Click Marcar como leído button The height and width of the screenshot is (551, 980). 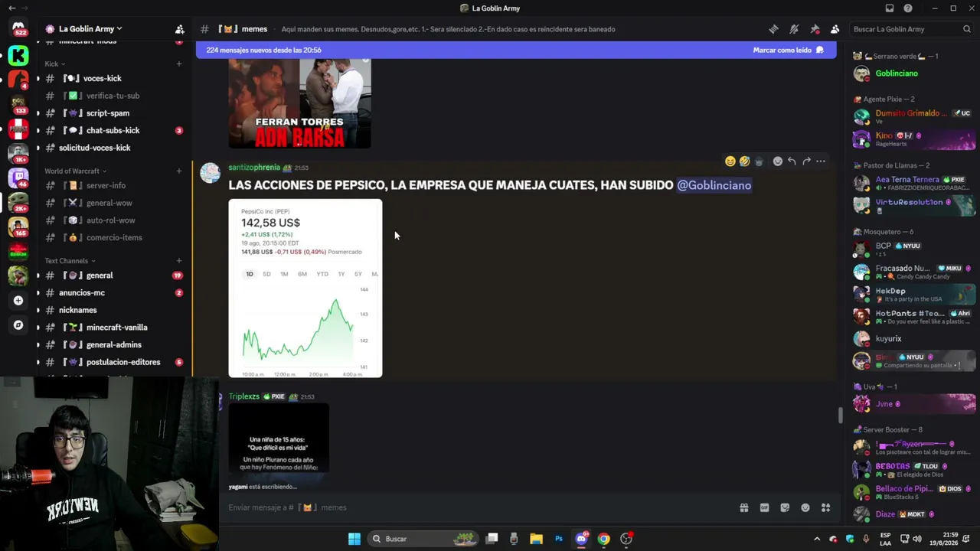(789, 50)
